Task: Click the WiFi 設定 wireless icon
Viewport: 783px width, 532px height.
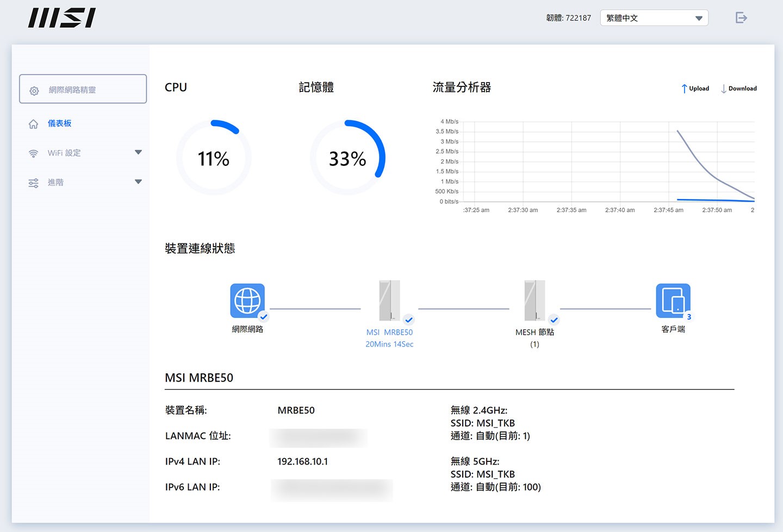Action: [33, 153]
